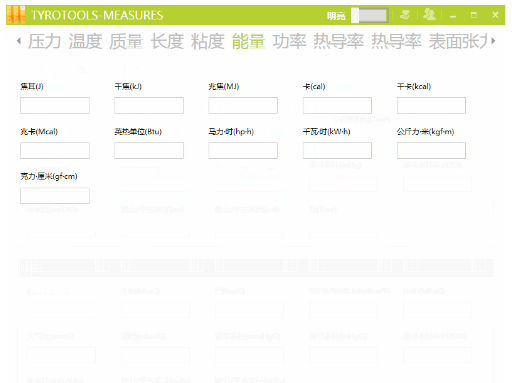Maximize the TyroTools window
The image size is (512, 383).
point(474,15)
